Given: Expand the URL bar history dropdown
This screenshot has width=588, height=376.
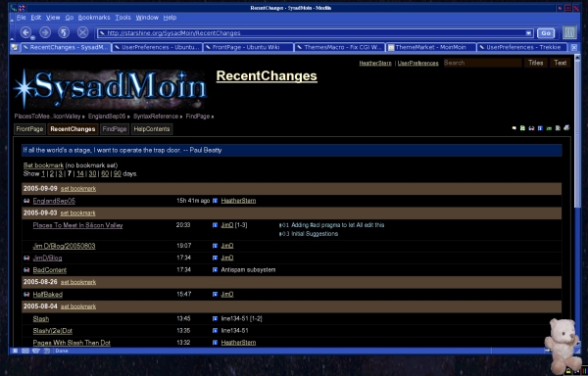Looking at the screenshot, I should tap(528, 33).
